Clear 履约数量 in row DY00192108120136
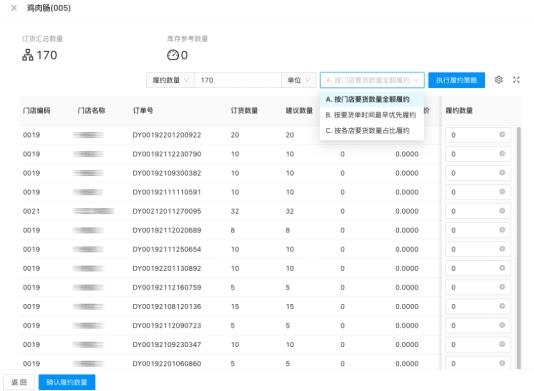The height and width of the screenshot is (391, 534). 502,306
